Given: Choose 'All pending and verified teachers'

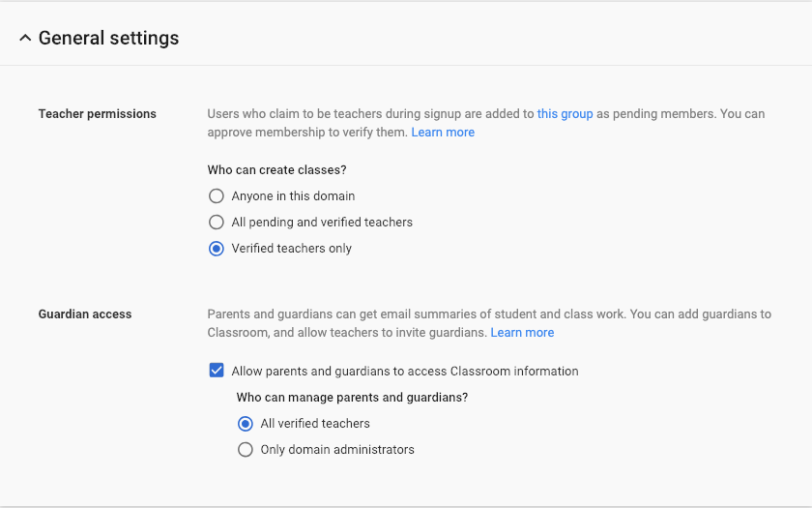Looking at the screenshot, I should [x=217, y=223].
